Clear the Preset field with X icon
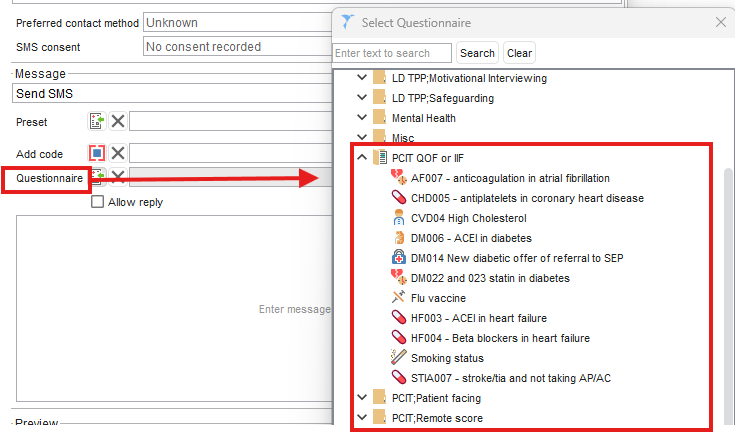Image resolution: width=735 pixels, height=432 pixels. coord(118,121)
